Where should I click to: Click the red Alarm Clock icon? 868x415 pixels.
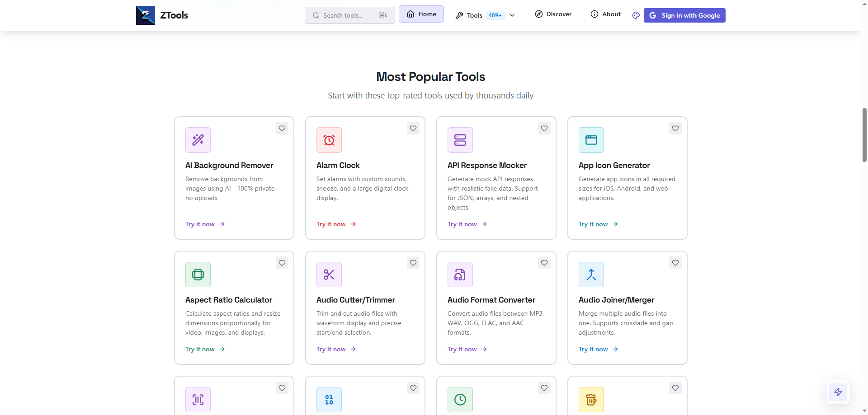click(x=329, y=140)
